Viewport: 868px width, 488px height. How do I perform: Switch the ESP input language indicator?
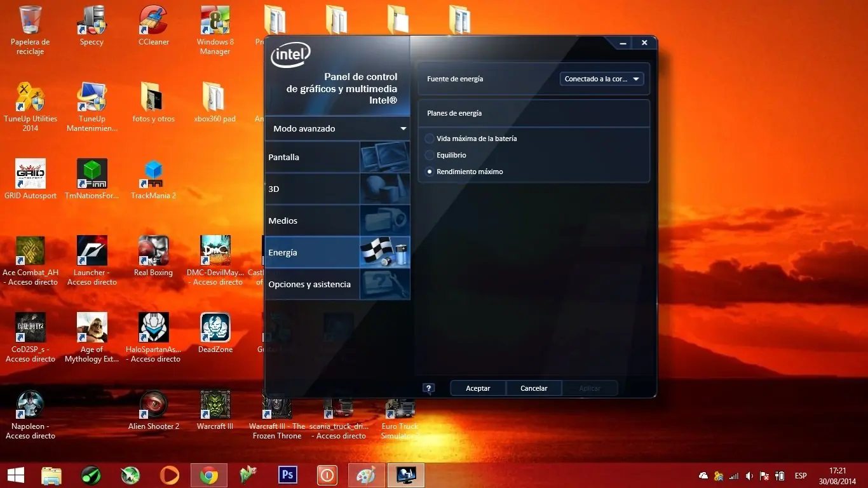pos(801,476)
